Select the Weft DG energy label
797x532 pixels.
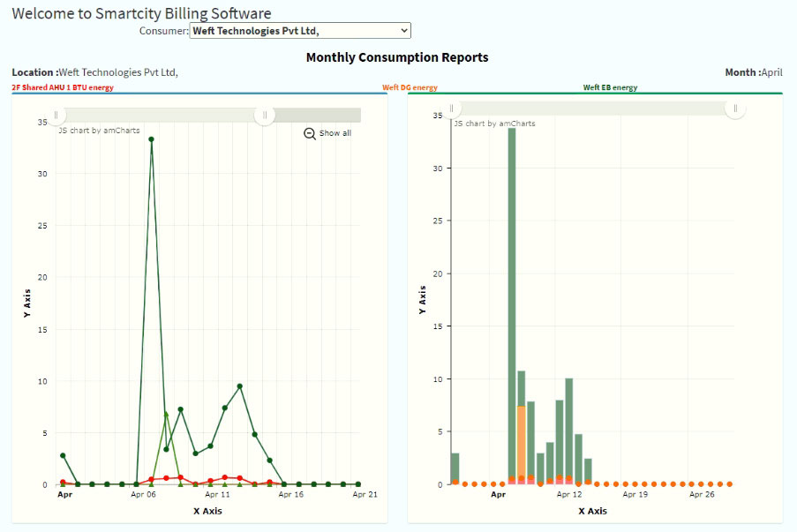[x=410, y=87]
